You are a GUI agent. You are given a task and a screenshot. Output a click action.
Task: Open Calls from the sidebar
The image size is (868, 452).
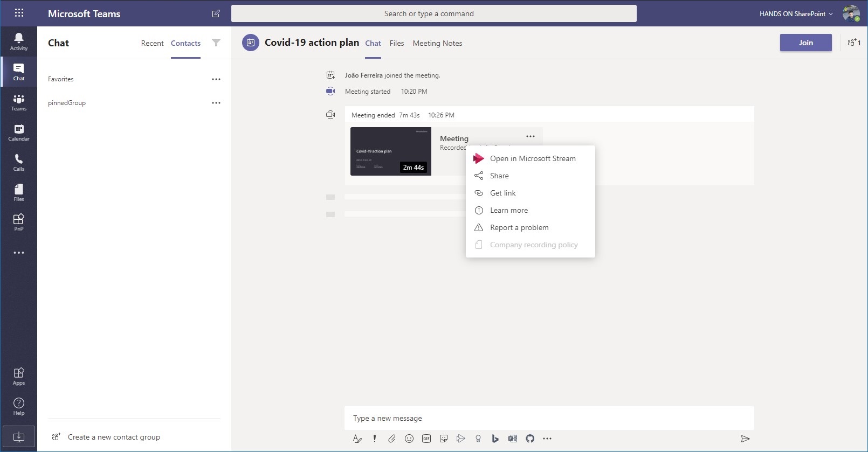coord(19,162)
